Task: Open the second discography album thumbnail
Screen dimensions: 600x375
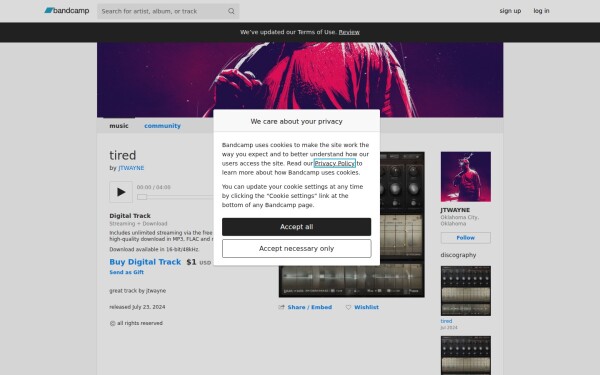Action: pyautogui.click(x=465, y=355)
